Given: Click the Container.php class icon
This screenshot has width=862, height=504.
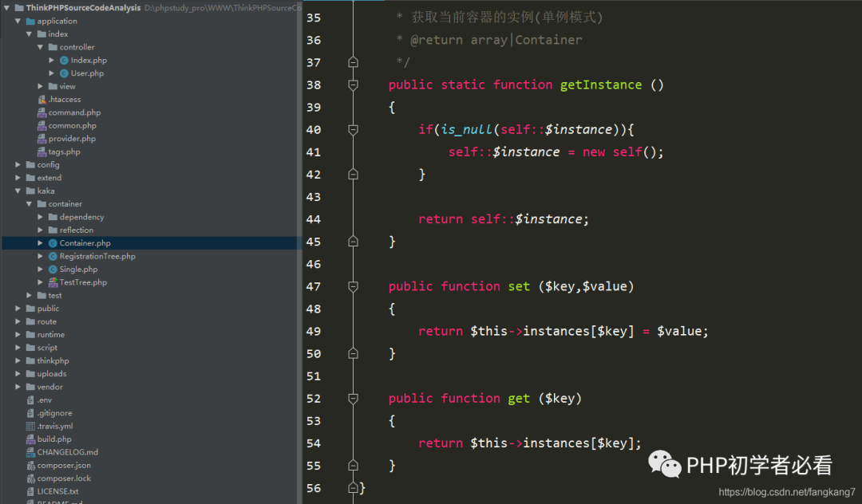Looking at the screenshot, I should point(53,243).
